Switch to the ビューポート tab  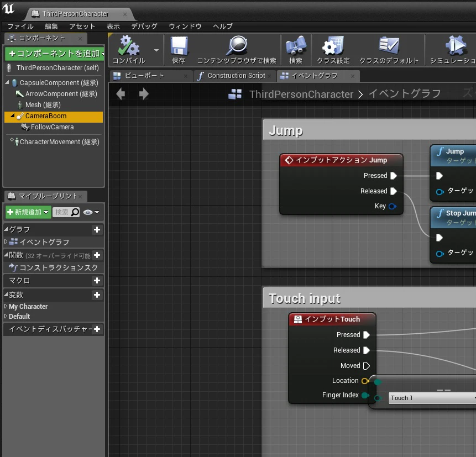[x=151, y=76]
